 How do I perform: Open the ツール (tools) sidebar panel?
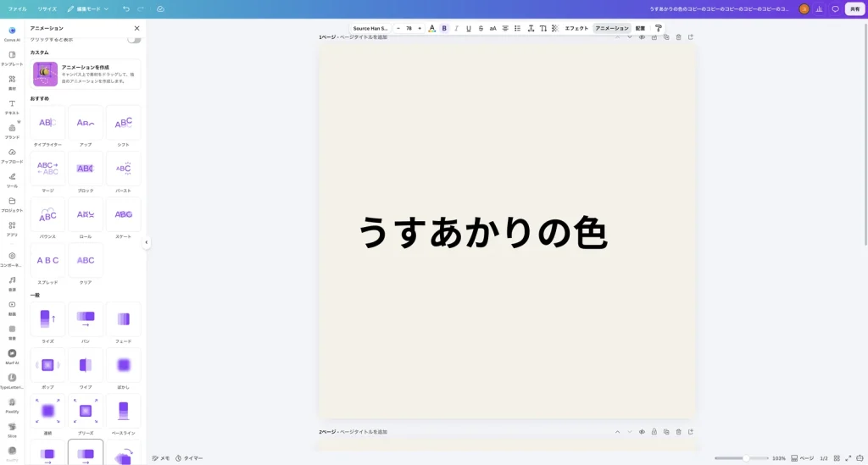click(x=12, y=180)
